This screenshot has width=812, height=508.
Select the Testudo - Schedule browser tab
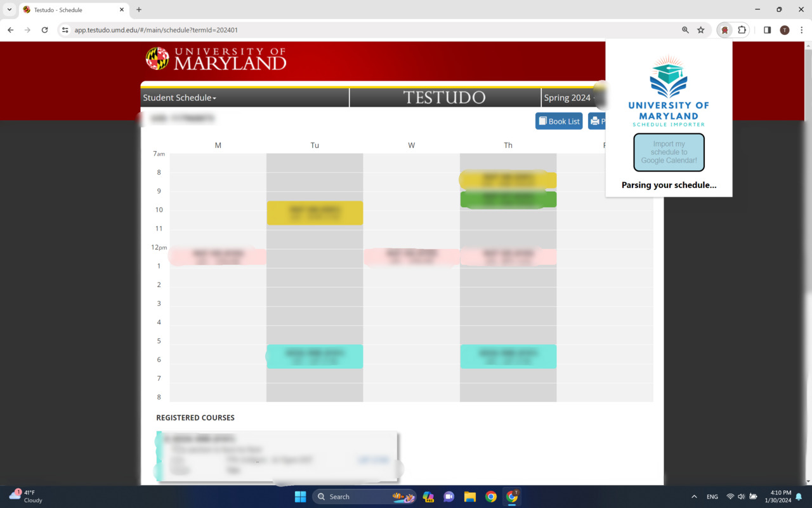tap(70, 10)
